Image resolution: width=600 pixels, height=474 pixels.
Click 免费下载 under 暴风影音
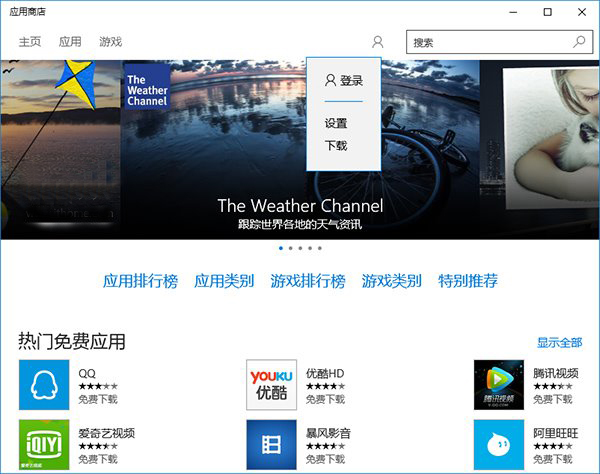pos(325,459)
